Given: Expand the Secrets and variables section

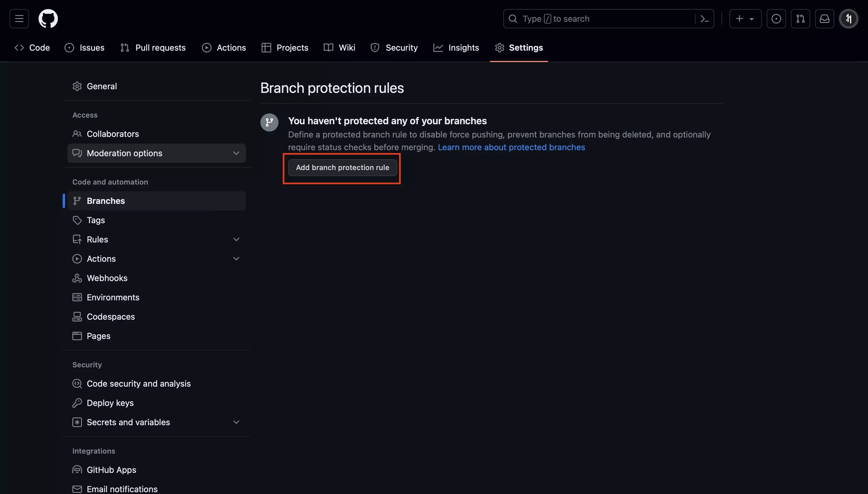Looking at the screenshot, I should tap(237, 422).
